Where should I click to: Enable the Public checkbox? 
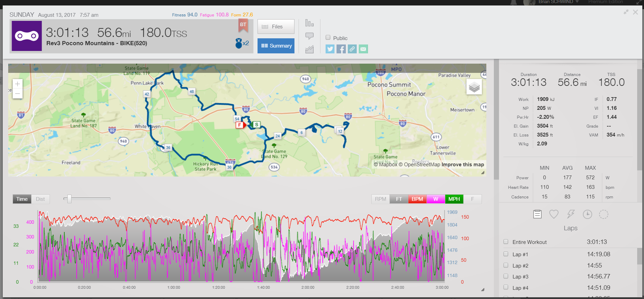pyautogui.click(x=328, y=38)
